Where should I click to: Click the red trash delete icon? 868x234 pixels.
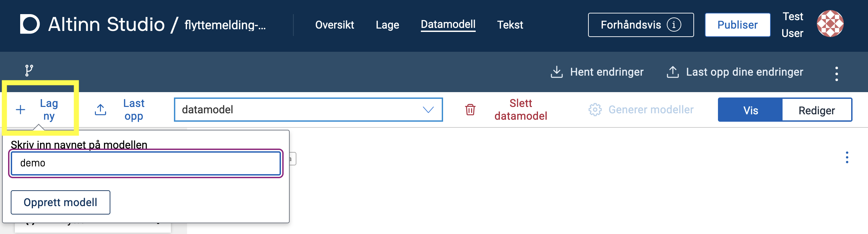coord(470,110)
